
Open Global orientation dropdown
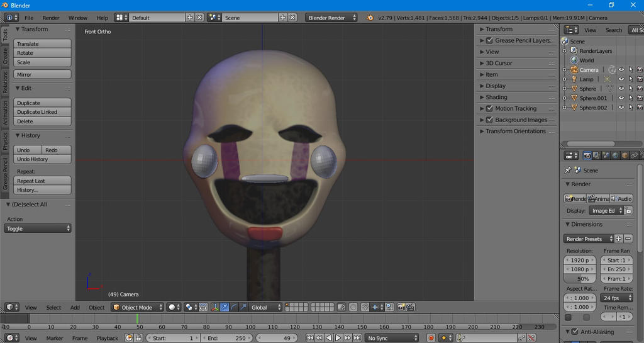point(265,307)
